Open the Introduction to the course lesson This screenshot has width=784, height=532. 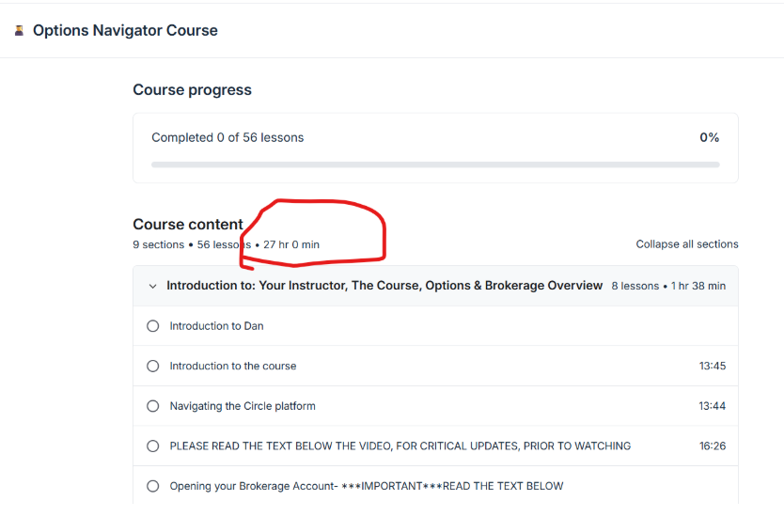(232, 367)
